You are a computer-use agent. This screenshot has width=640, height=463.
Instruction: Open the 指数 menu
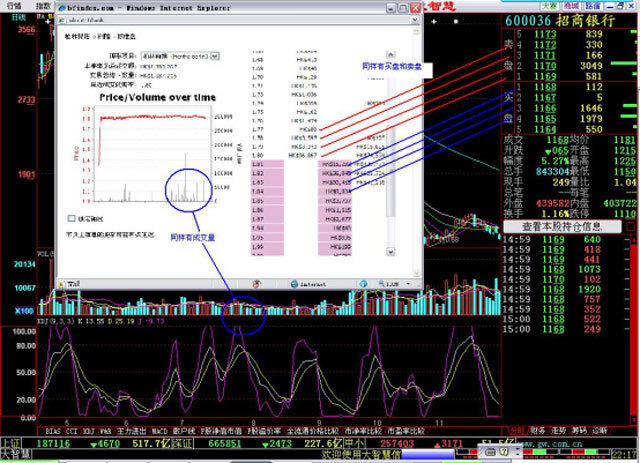[43, 5]
